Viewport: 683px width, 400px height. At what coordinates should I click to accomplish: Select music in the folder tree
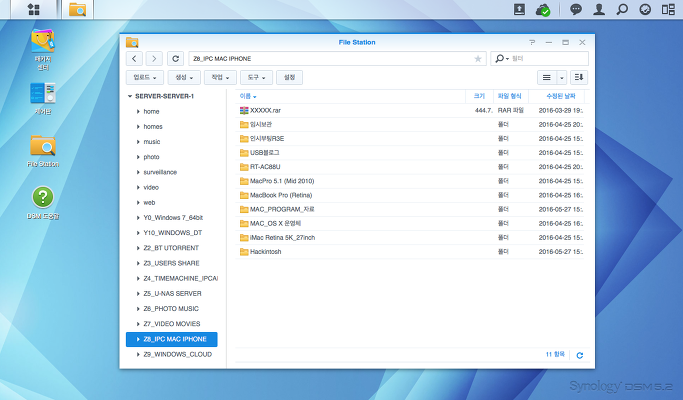(152, 142)
